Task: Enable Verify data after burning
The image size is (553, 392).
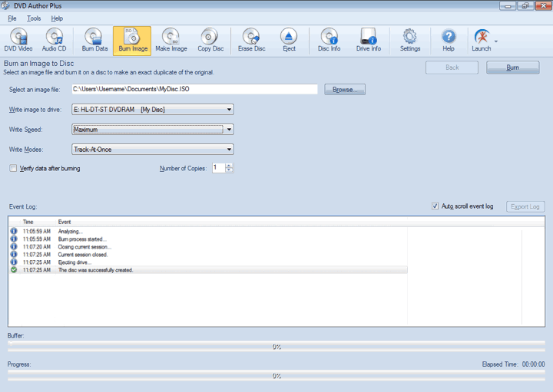Action: (x=13, y=168)
